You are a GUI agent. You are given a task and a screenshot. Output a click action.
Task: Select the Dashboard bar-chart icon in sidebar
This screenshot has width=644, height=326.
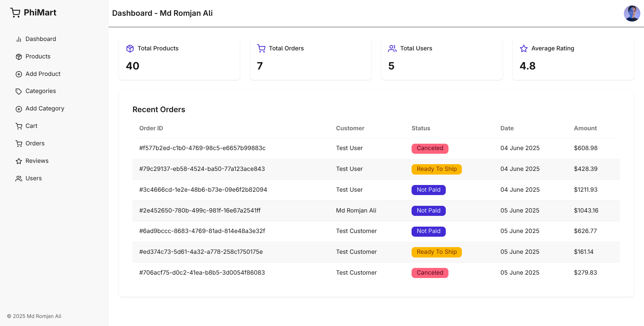[x=18, y=39]
